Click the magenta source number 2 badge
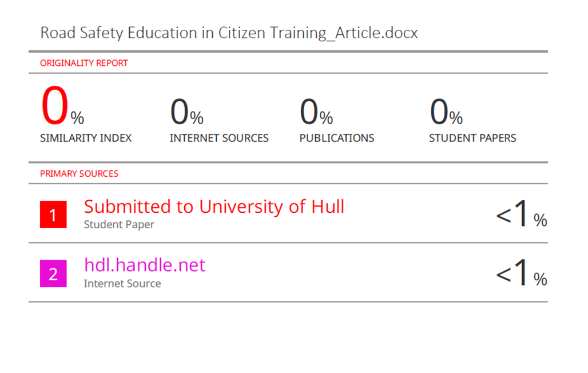This screenshot has width=588, height=373. 53,273
